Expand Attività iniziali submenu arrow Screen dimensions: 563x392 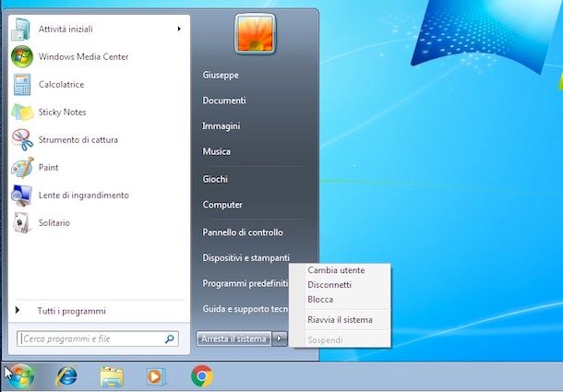tap(179, 29)
